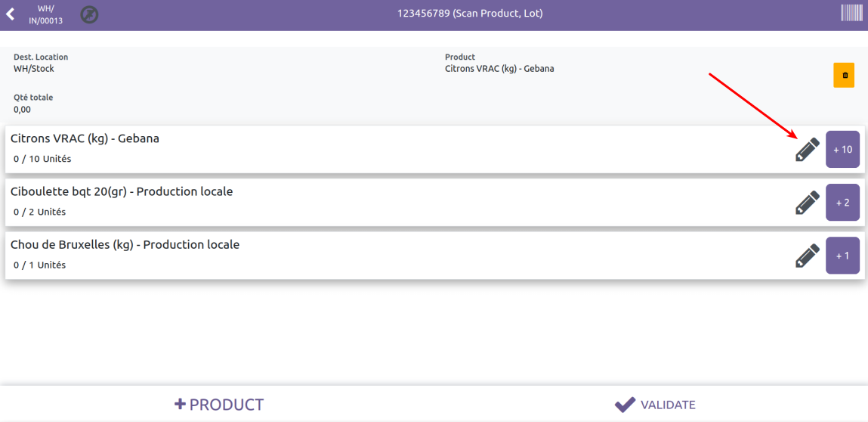
Task: Click the crossed-circle icon in header
Action: 89,14
